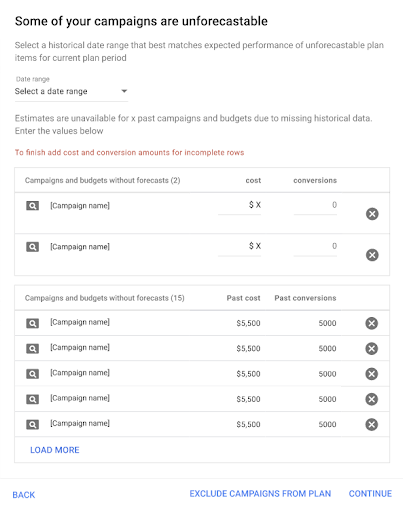Remove second campaign in Past cost table
The width and height of the screenshot is (403, 509).
coord(372,348)
